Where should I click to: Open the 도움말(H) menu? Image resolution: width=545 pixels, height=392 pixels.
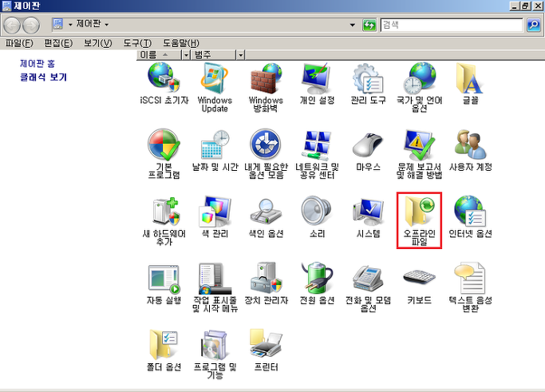click(x=181, y=43)
